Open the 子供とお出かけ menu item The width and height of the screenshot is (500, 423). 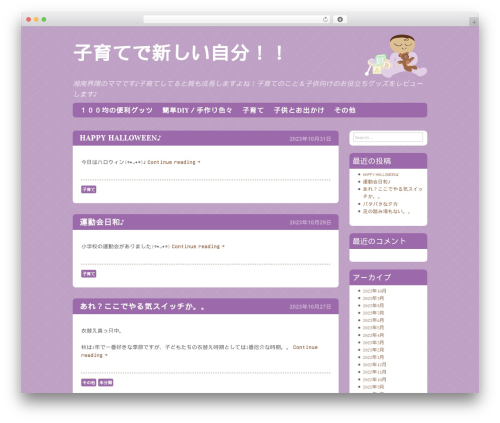299,110
